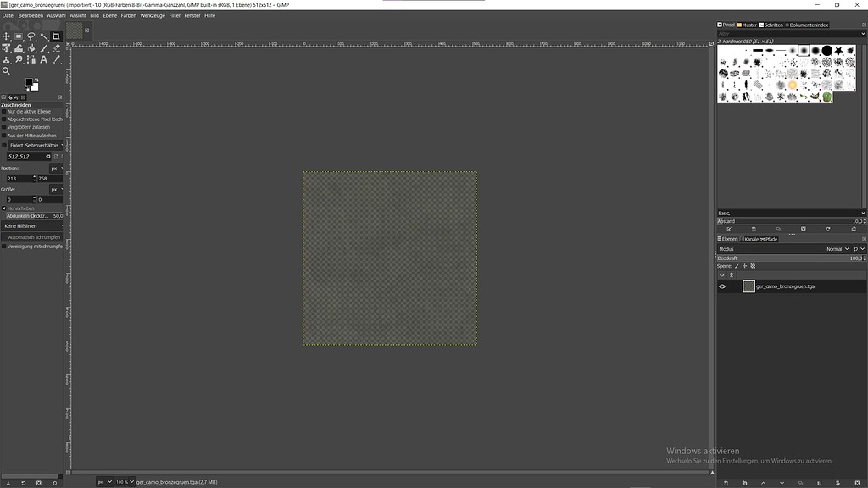Select the Text tool
Screen dimensions: 868x488
[42, 59]
